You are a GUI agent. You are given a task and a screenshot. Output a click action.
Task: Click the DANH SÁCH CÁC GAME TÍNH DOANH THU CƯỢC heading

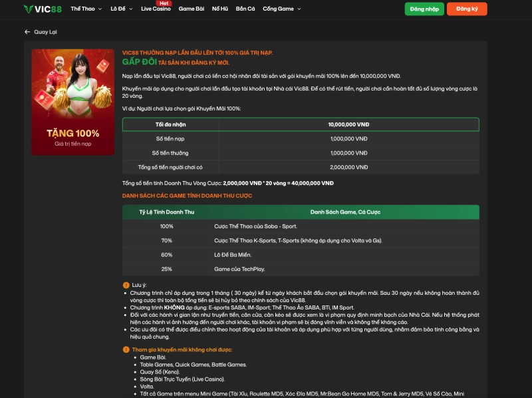click(187, 196)
